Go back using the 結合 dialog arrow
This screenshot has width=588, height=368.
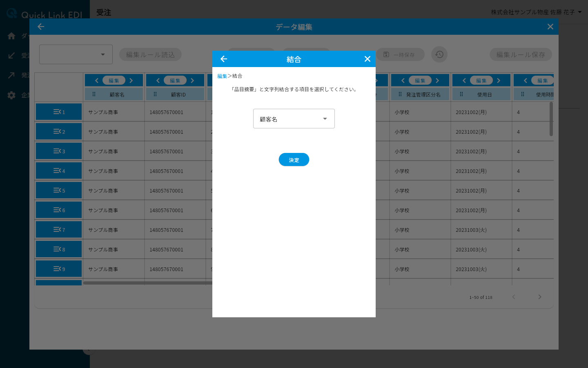224,59
